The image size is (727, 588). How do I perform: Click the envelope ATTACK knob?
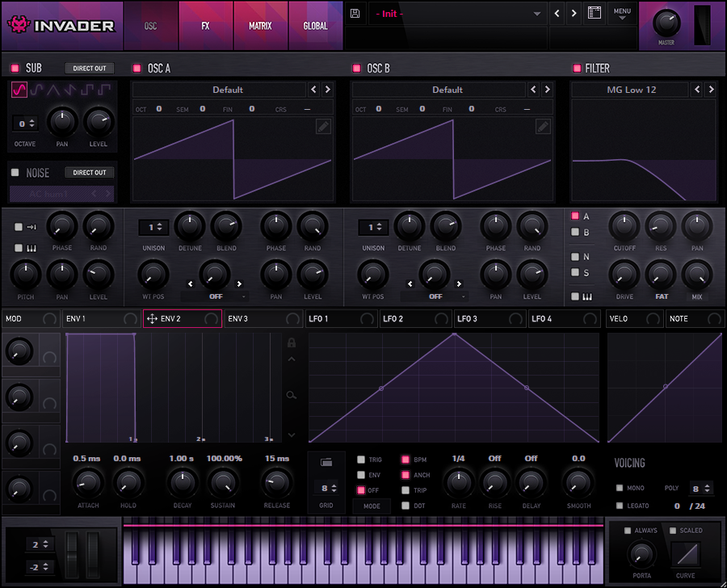[x=87, y=483]
